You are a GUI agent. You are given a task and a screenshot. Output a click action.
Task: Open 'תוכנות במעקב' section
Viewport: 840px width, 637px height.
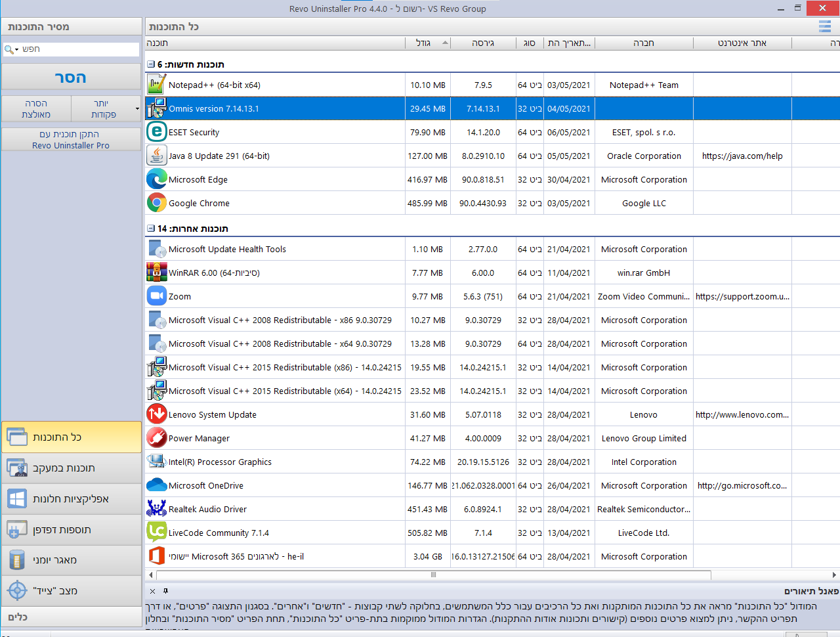pyautogui.click(x=72, y=468)
